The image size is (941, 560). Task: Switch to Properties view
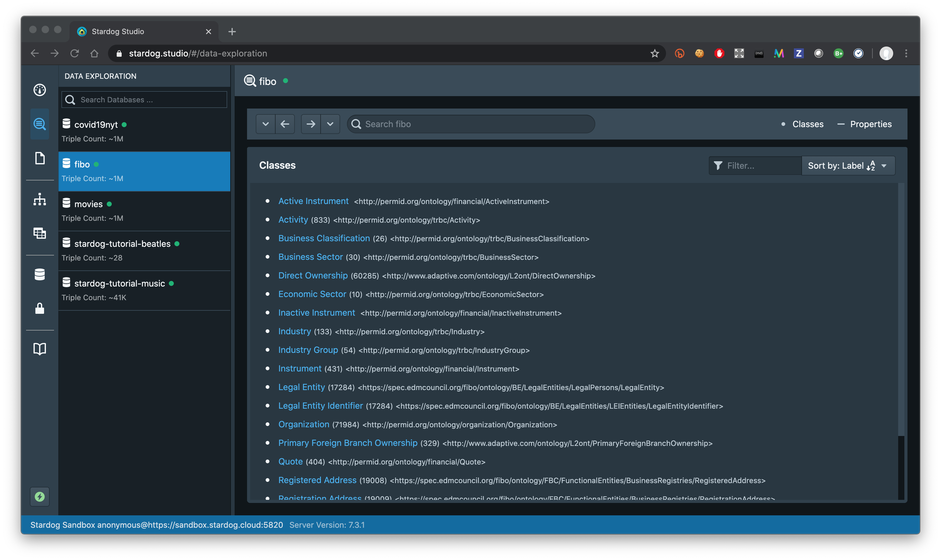[870, 124]
